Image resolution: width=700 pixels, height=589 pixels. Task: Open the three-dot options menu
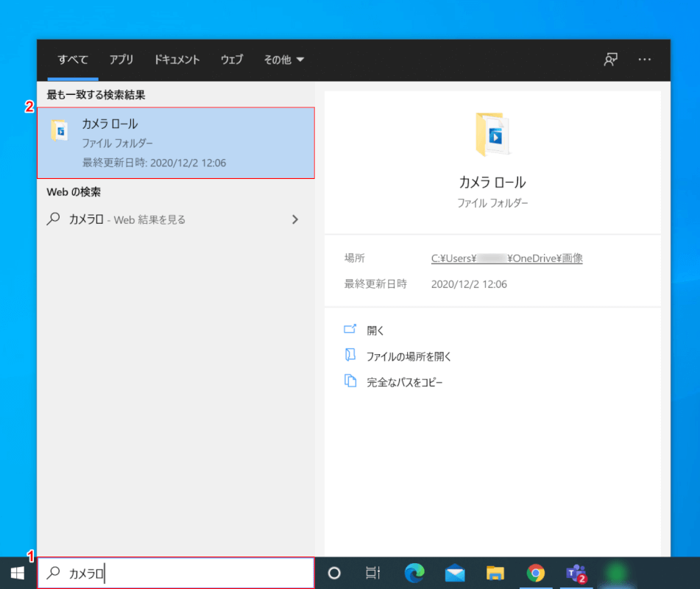click(x=644, y=60)
